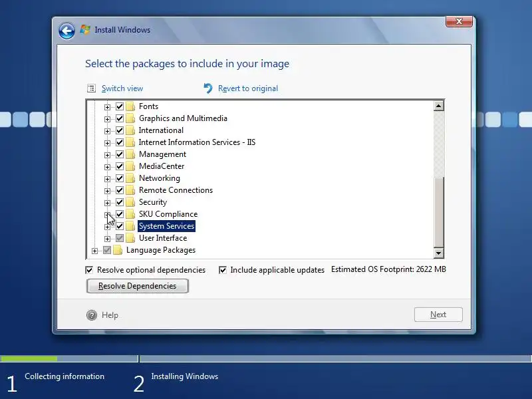
Task: Click Revert to original link
Action: tap(248, 88)
